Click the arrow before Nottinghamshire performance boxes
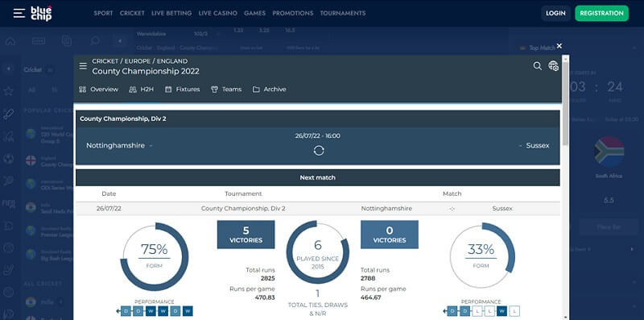This screenshot has height=320, width=644. pyautogui.click(x=118, y=311)
